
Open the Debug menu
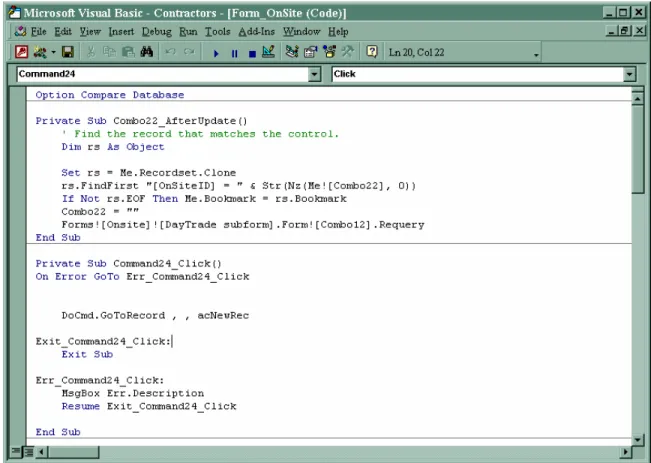157,32
